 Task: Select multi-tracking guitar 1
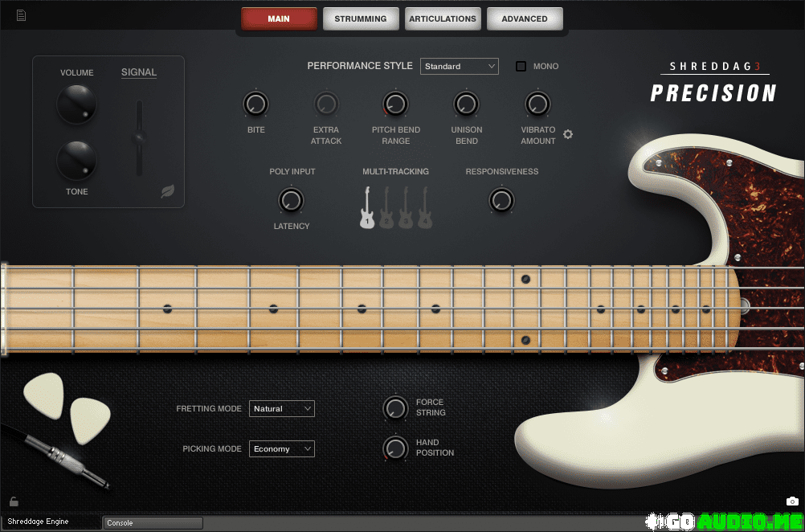pos(367,207)
